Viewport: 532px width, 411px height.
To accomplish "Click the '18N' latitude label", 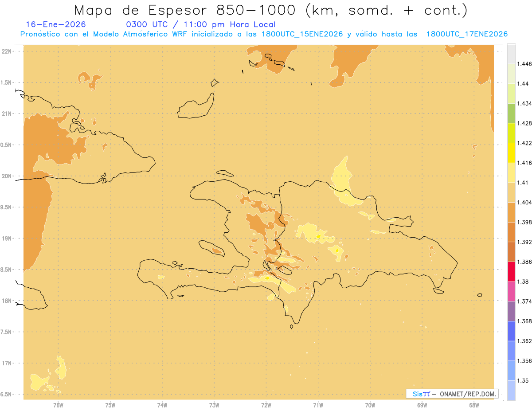I will tap(7, 301).
